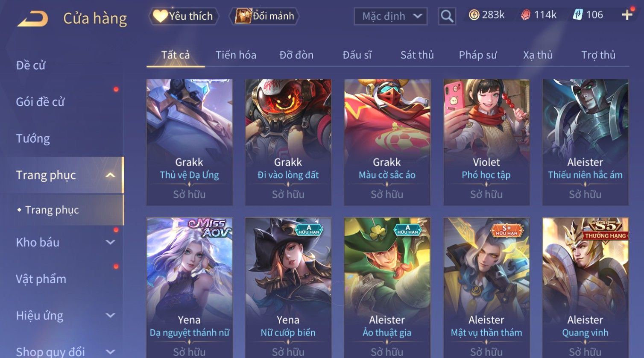Click the gold coin currency icon
The width and height of the screenshot is (644, 358).
[474, 15]
